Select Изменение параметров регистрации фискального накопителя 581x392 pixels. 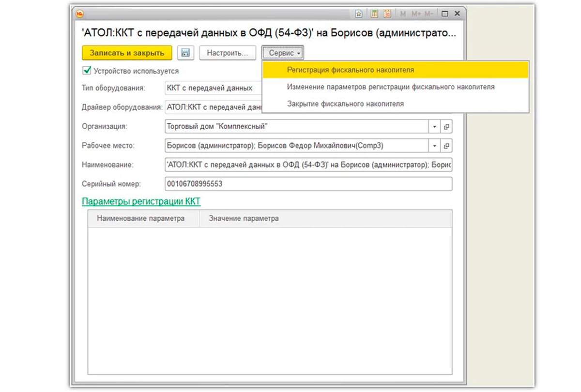click(395, 87)
